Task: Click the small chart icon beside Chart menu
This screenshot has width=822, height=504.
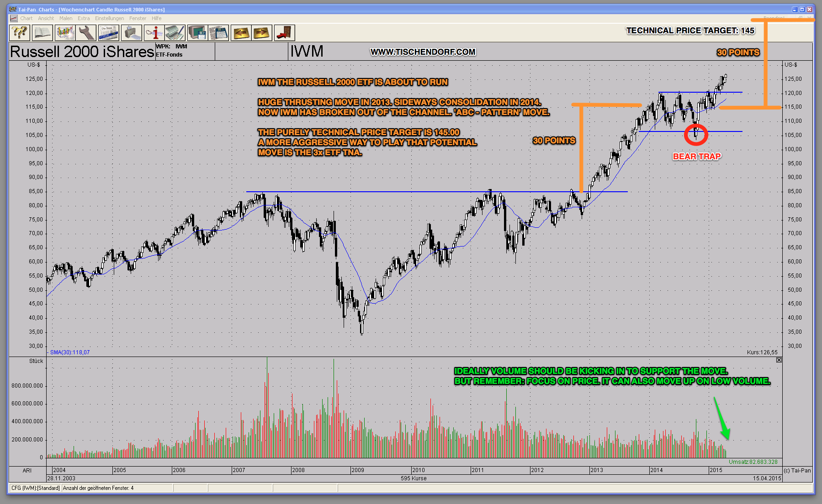Action: point(14,18)
